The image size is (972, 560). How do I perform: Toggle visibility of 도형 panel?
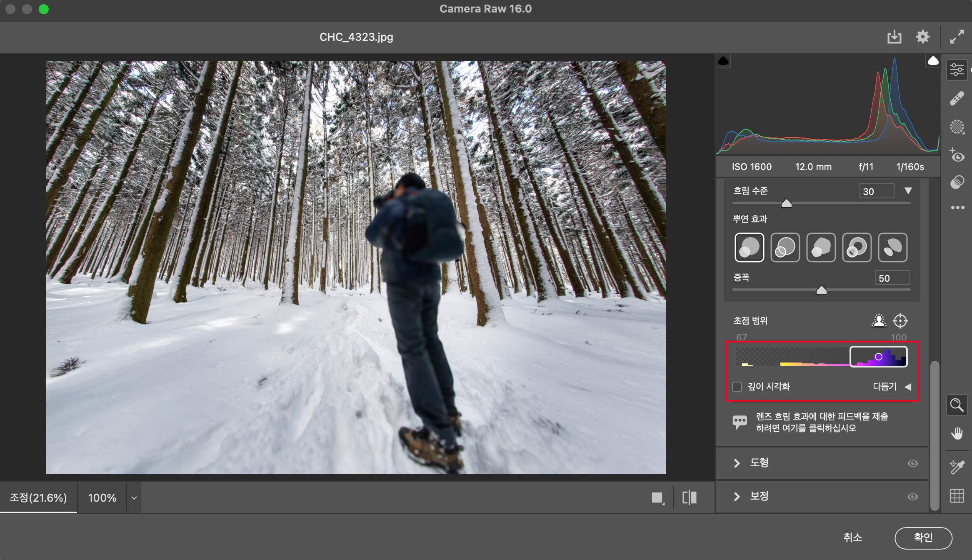[x=912, y=463]
